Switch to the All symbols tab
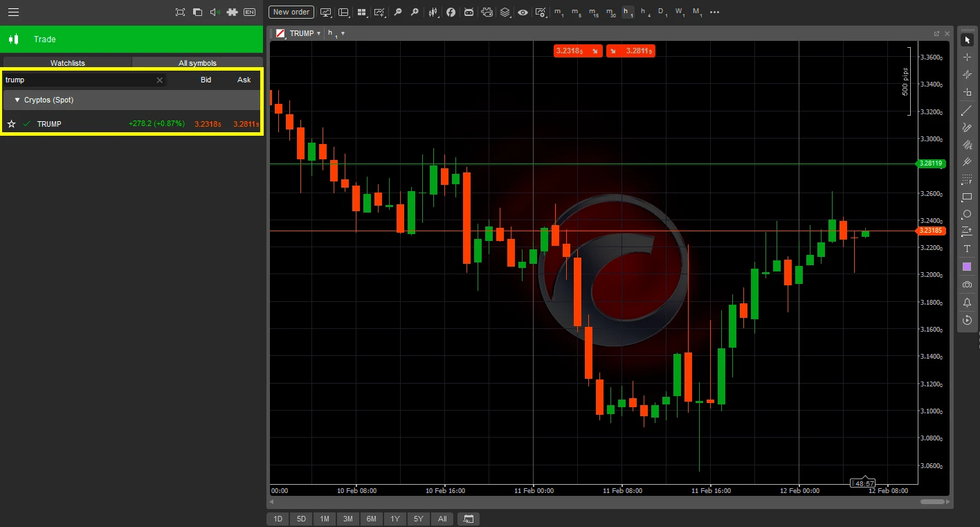 coord(197,63)
